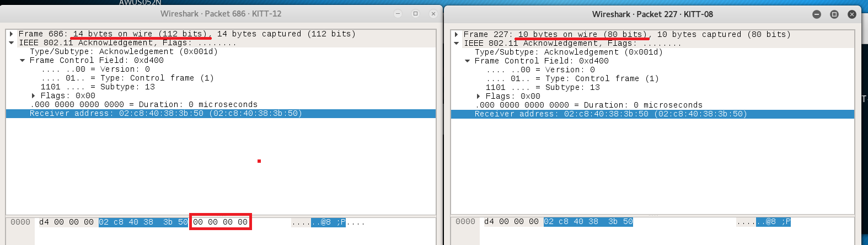This screenshot has height=245, width=868.
Task: Maximize the Packet 227 window
Action: 834,14
